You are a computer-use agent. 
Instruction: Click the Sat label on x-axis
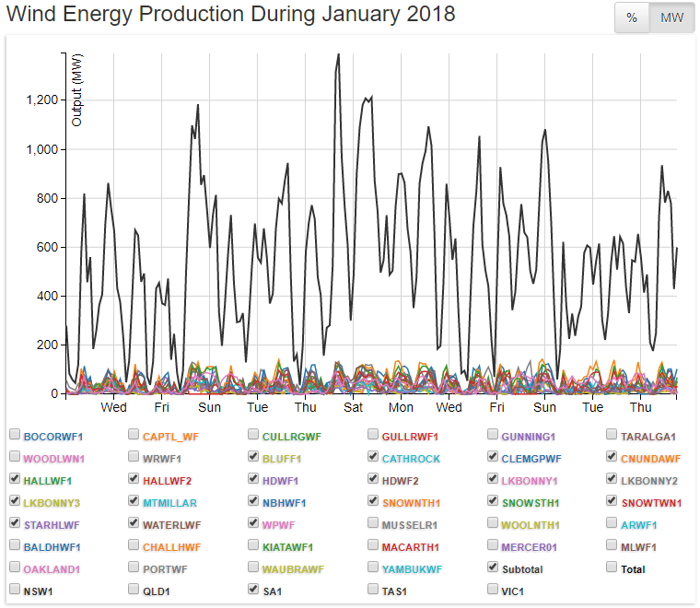353,407
